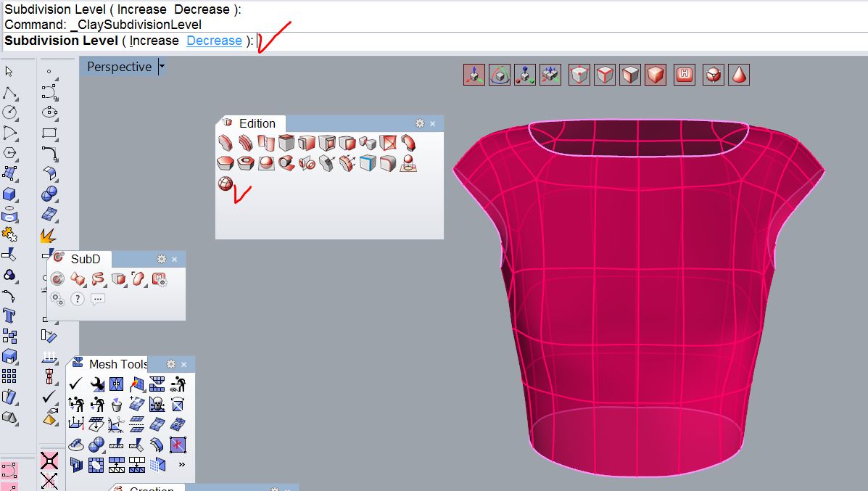This screenshot has height=491, width=868.
Task: Open Edition panel gear options
Action: point(419,123)
